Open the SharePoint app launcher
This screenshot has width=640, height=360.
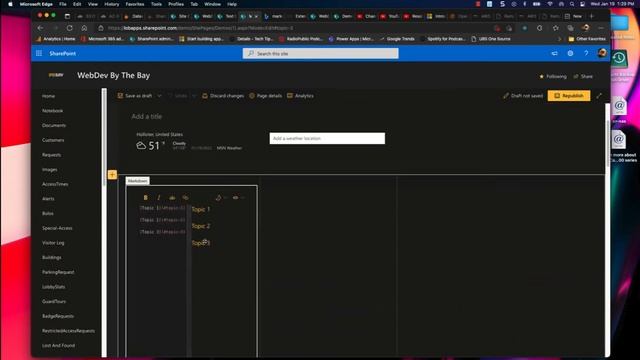[x=39, y=53]
